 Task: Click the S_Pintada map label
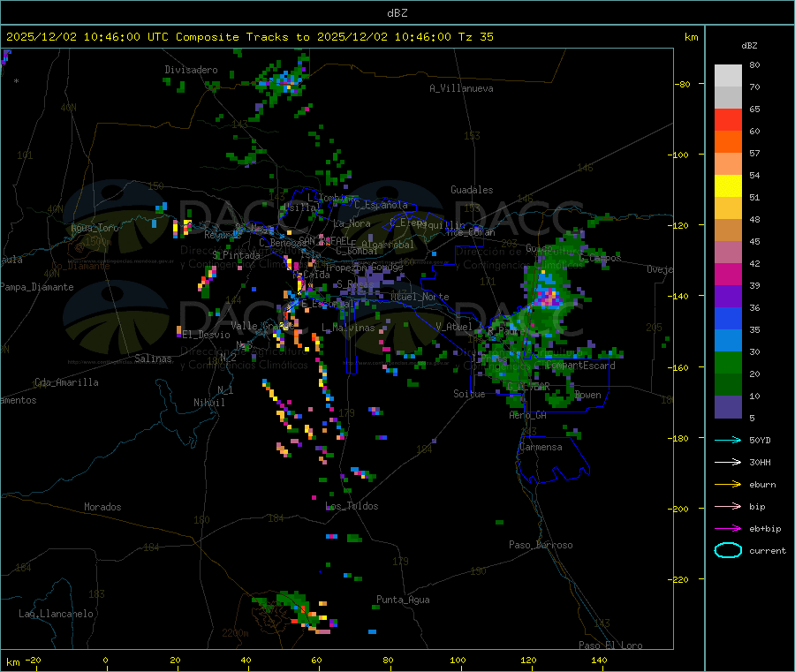click(x=236, y=255)
